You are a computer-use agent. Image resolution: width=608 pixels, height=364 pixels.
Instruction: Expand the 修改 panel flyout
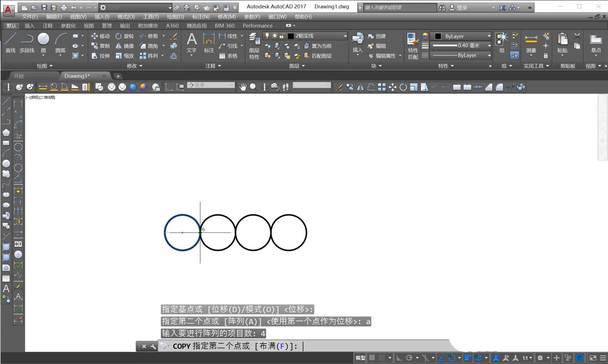point(134,66)
